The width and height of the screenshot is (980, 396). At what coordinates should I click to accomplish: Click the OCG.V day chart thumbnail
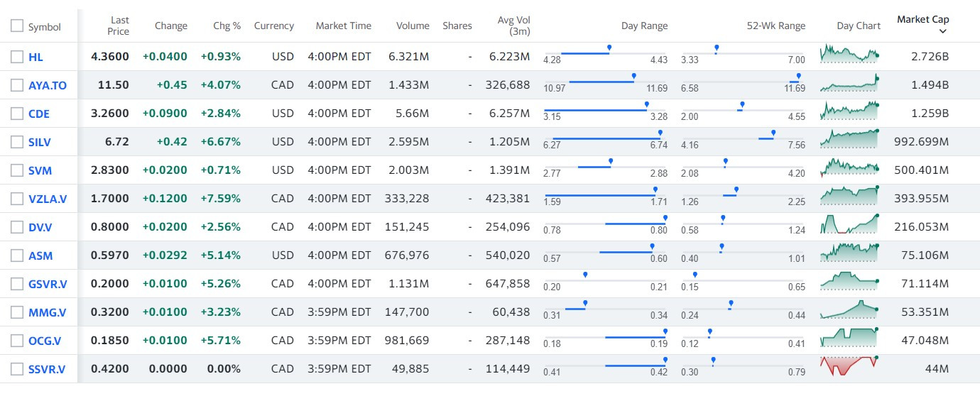849,339
